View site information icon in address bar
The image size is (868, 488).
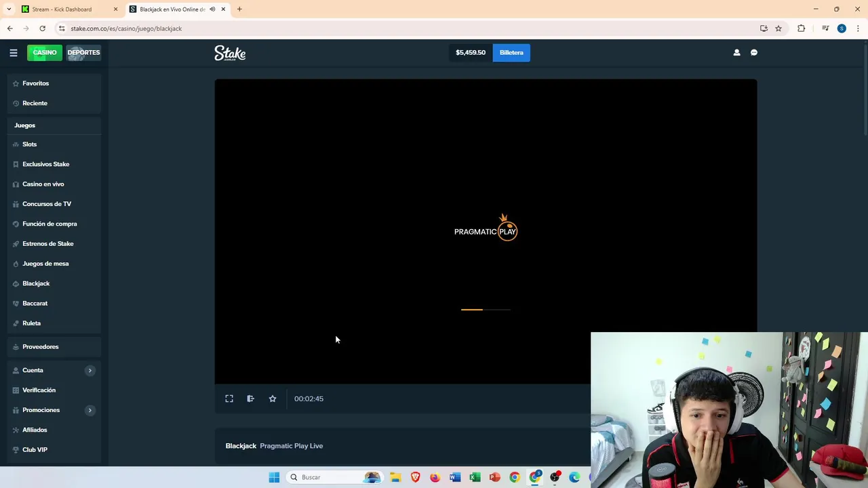(62, 28)
